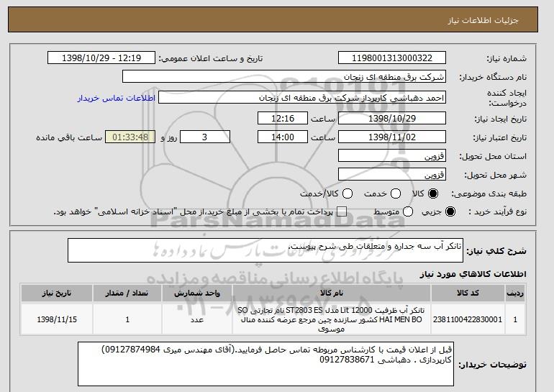Select the خدمت radio button
Screen dimensions: 554x392
coord(396,193)
